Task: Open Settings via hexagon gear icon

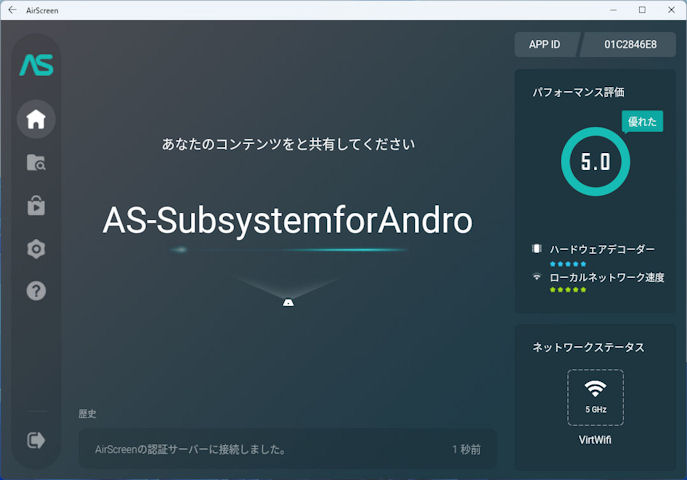Action: coord(36,249)
